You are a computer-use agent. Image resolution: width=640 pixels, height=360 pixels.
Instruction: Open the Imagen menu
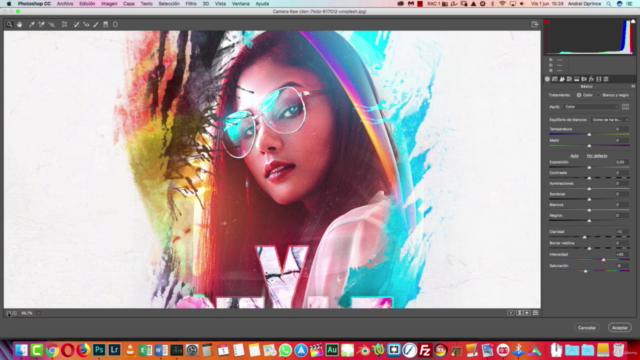coord(109,4)
